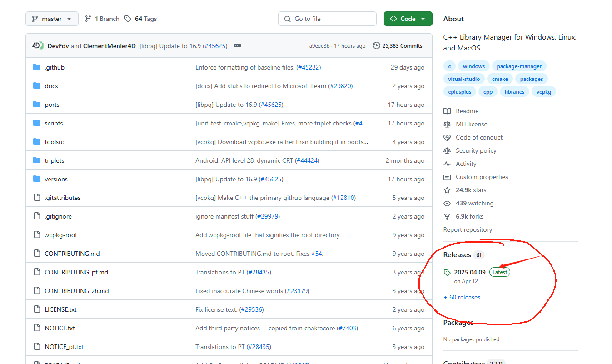Click the Packages heading link

(x=458, y=323)
